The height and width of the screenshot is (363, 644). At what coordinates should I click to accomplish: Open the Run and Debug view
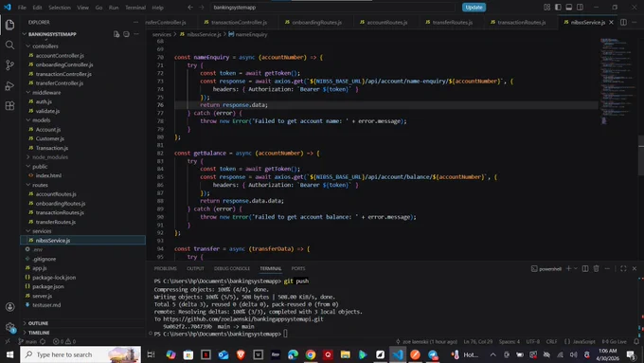(x=9, y=85)
